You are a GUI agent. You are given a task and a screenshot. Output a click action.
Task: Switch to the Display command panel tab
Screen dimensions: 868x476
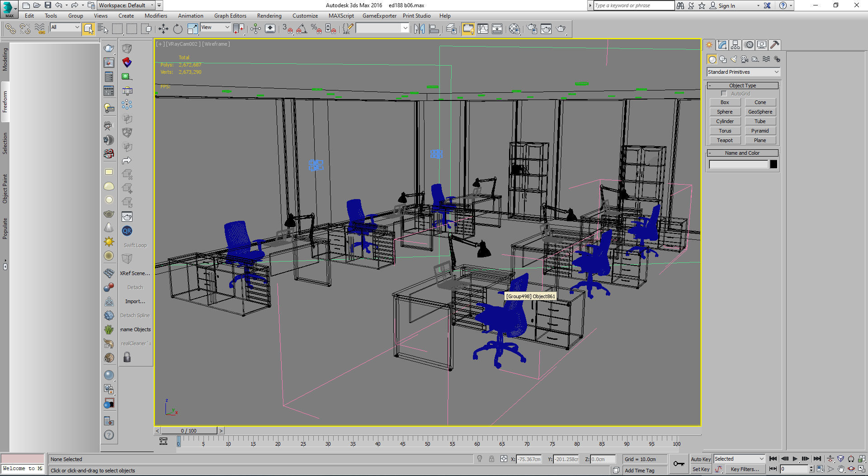(x=762, y=45)
